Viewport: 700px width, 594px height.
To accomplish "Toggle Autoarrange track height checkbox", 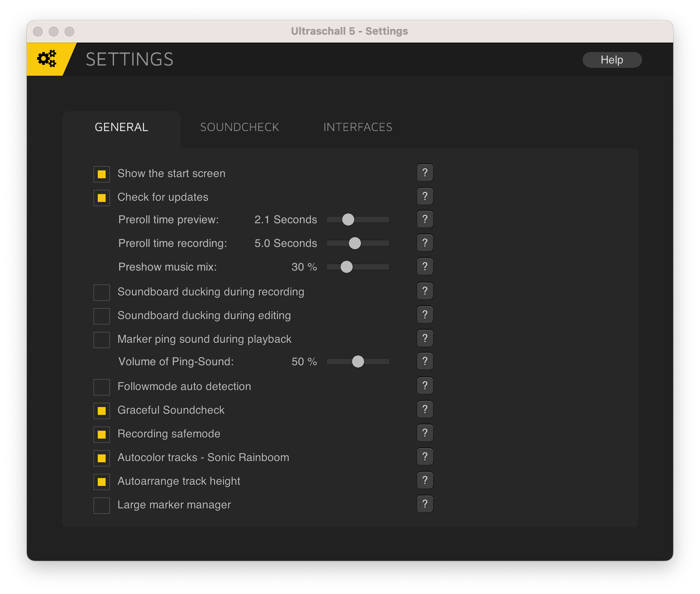I will click(102, 482).
